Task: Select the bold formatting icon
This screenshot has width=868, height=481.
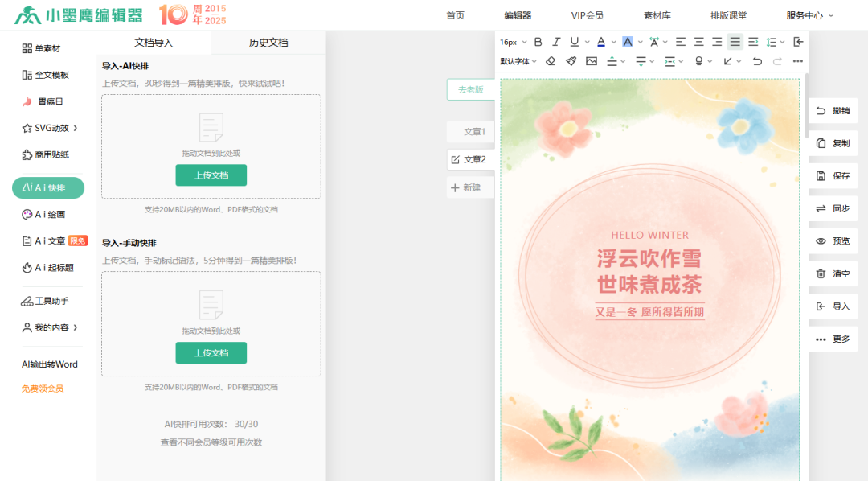Action: pyautogui.click(x=538, y=42)
